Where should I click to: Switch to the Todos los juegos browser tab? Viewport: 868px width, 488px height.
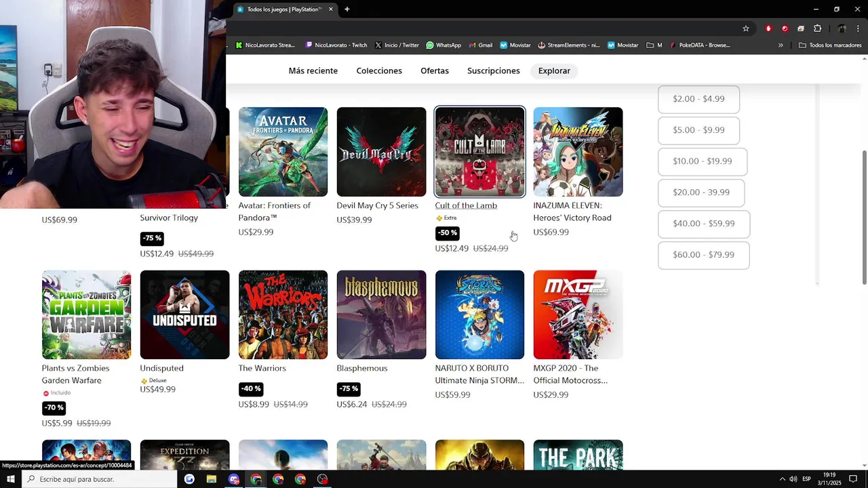pos(283,9)
